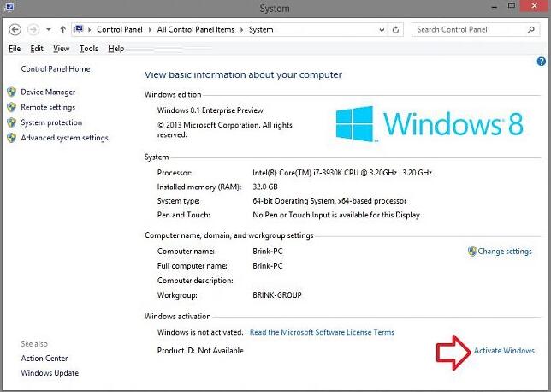Open Advanced system settings

pyautogui.click(x=64, y=138)
